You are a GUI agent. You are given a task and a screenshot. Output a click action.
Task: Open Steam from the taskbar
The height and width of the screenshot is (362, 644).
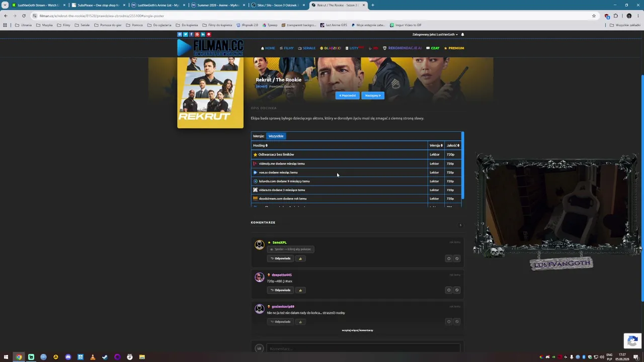105,357
